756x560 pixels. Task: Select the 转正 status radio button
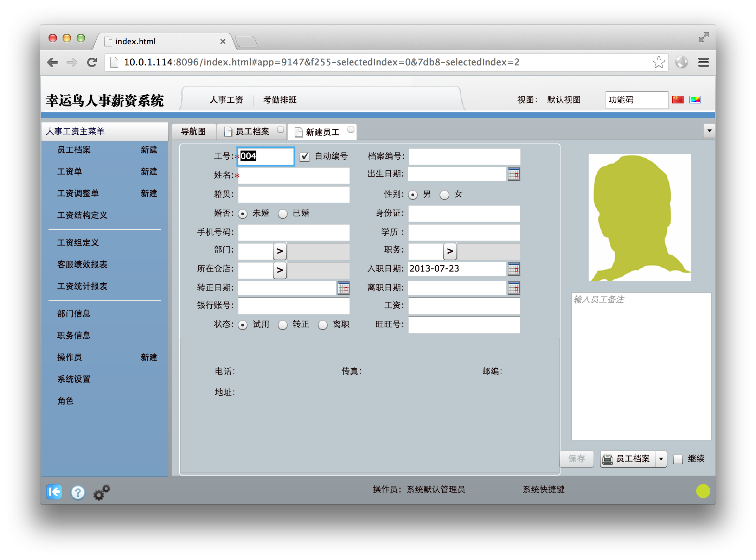coord(283,325)
